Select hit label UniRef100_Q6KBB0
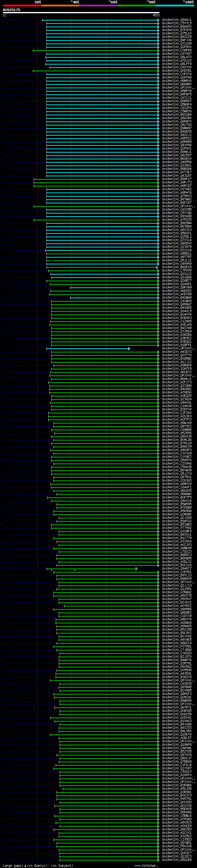The height and width of the screenshot is (868, 197). [177, 84]
